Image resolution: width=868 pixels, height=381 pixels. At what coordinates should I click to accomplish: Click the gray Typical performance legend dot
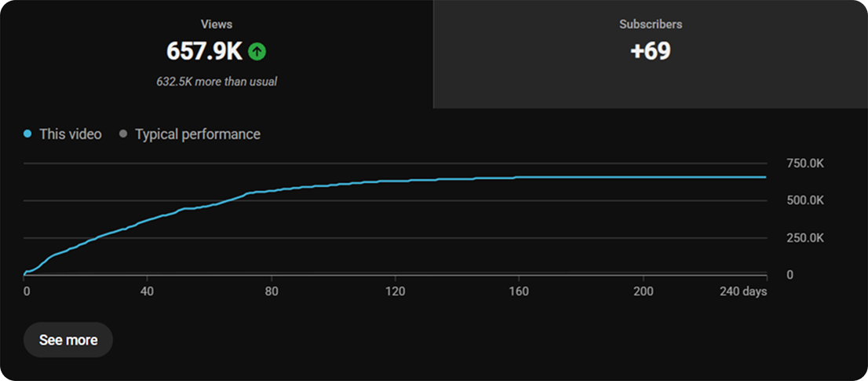123,134
